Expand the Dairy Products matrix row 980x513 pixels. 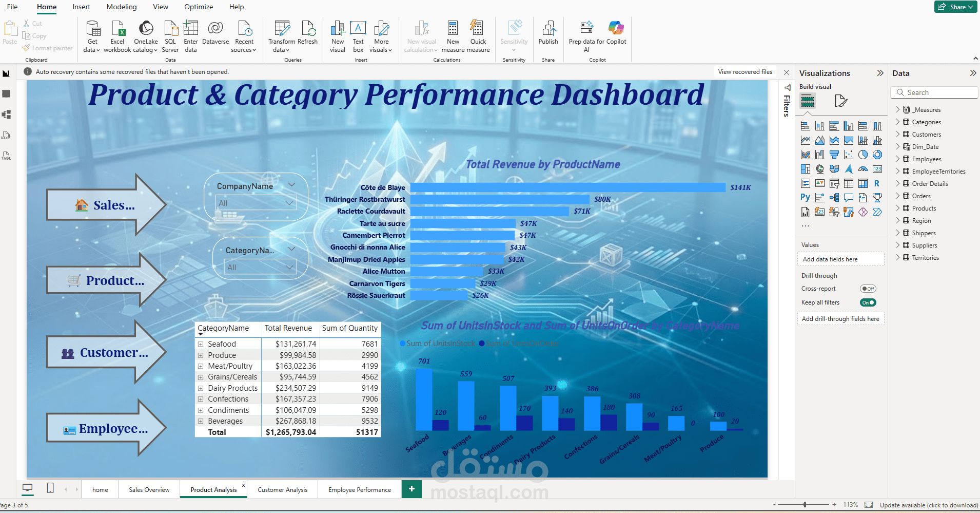pyautogui.click(x=201, y=388)
